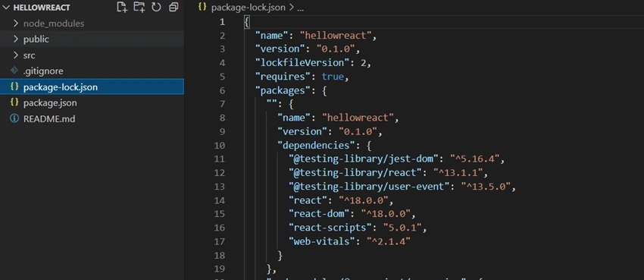Click line number 10 in the gutter

[220, 145]
